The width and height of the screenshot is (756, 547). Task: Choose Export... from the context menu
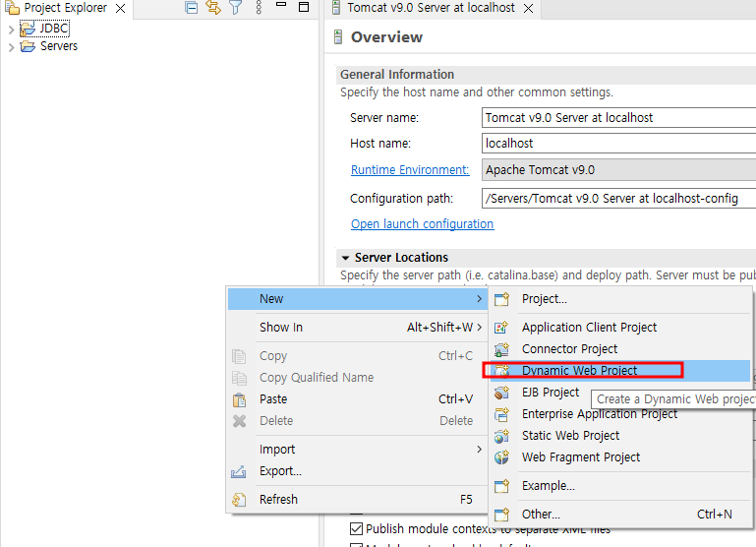tap(357, 471)
